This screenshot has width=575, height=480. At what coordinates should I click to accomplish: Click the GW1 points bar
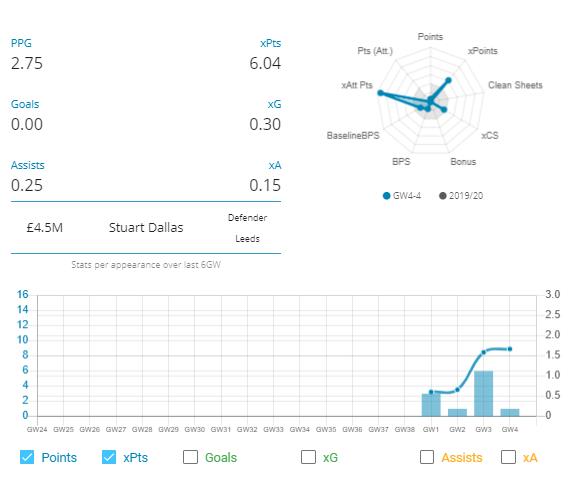point(431,405)
